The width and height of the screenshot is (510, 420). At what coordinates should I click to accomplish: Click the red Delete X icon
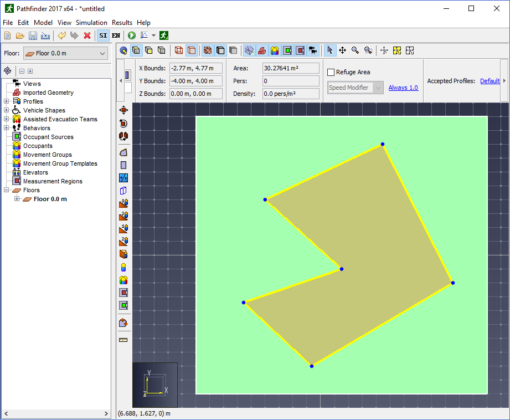[x=87, y=35]
